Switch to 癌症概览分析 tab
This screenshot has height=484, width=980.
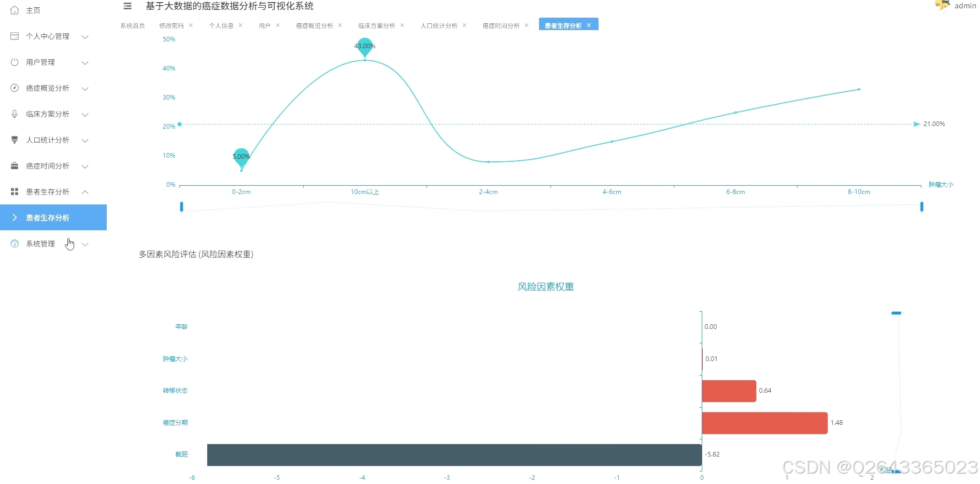(x=315, y=25)
